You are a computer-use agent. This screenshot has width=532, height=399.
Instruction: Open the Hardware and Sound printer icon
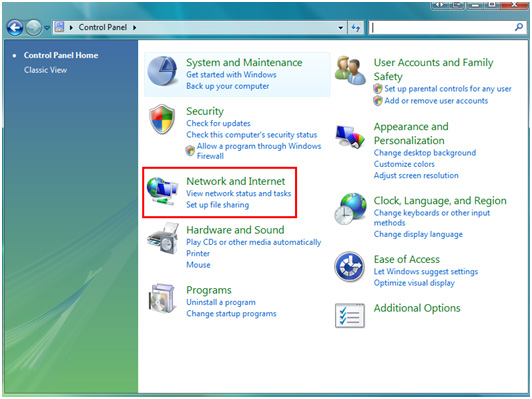[163, 239]
